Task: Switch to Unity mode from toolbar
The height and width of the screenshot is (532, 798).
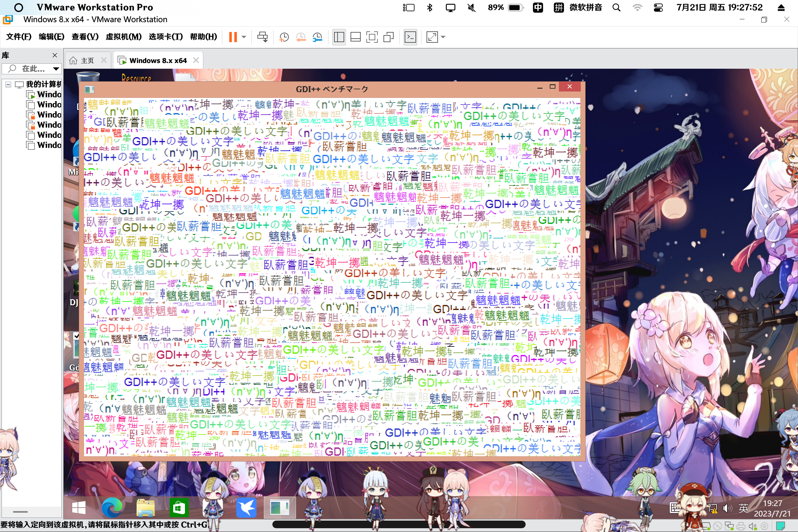Action: 389,37
